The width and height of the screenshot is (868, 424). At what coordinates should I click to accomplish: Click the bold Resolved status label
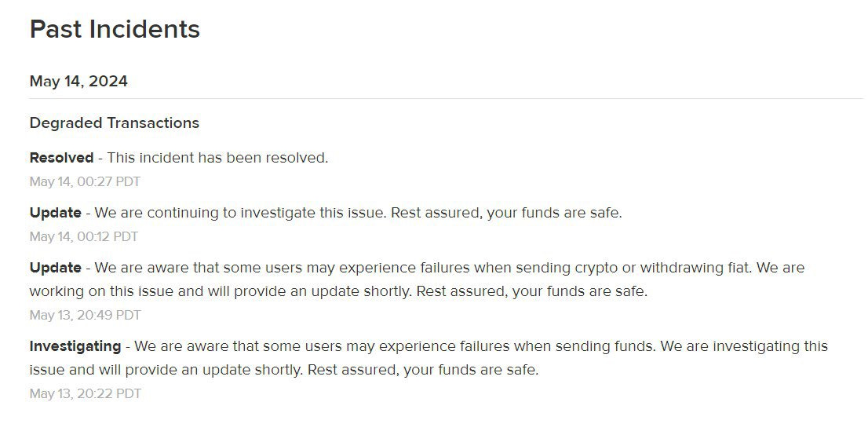61,158
